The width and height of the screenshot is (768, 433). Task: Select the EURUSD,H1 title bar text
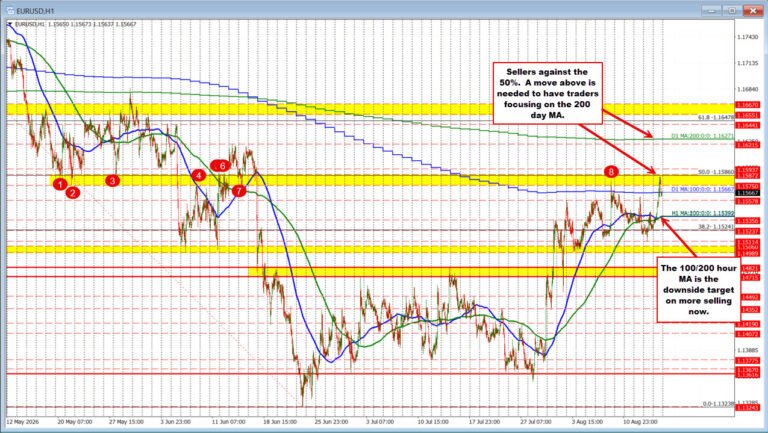click(35, 10)
